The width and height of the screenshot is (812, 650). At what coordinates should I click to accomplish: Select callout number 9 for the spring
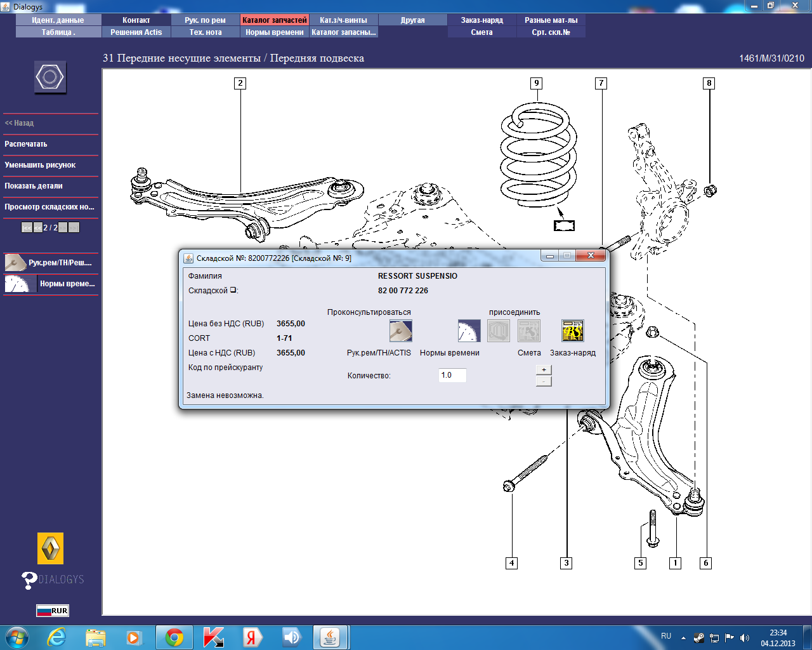537,83
